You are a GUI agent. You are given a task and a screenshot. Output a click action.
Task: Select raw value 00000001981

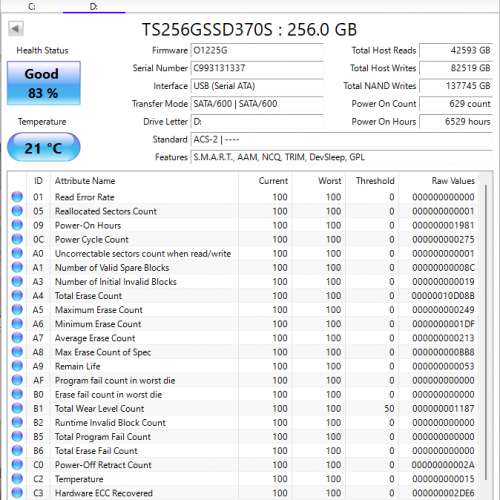(x=443, y=225)
